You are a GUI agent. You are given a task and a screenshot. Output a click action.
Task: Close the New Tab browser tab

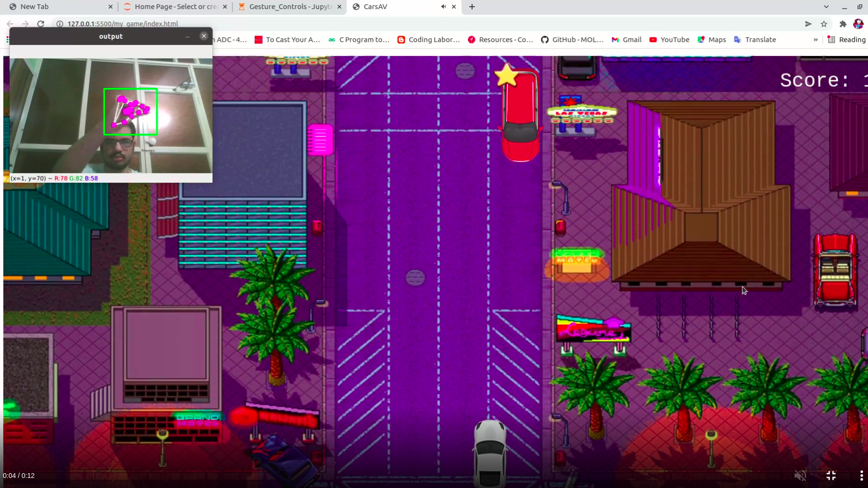click(x=110, y=7)
